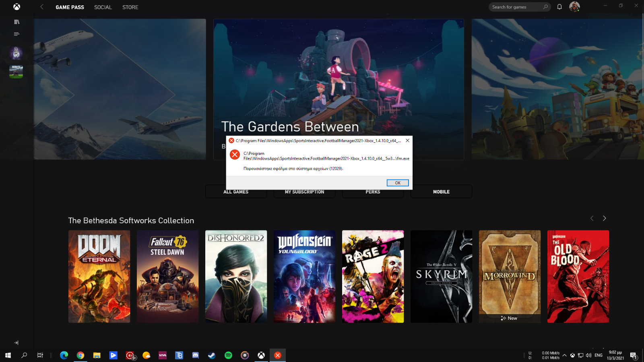Open Spotify from the taskbar
644x362 pixels.
click(x=228, y=355)
